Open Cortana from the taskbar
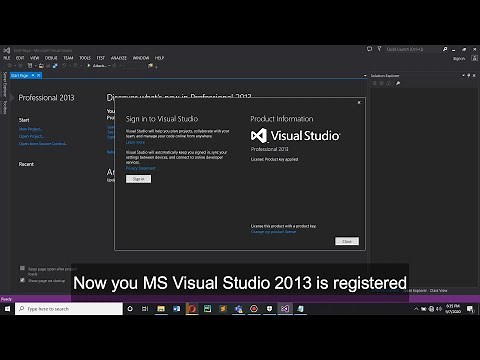480x360 pixels. 130,309
